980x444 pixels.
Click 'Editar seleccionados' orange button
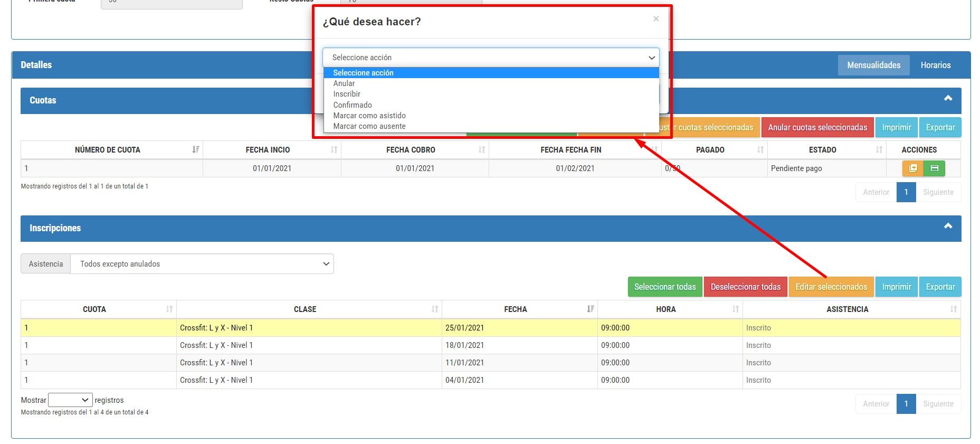(831, 287)
